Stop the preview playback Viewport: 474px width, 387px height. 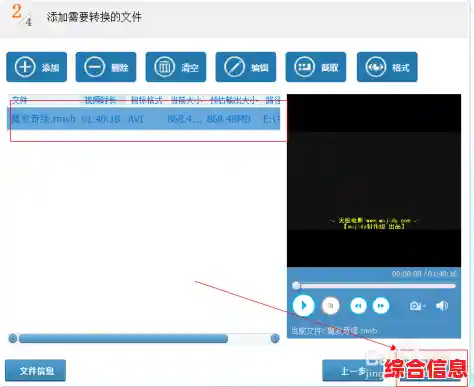331,306
